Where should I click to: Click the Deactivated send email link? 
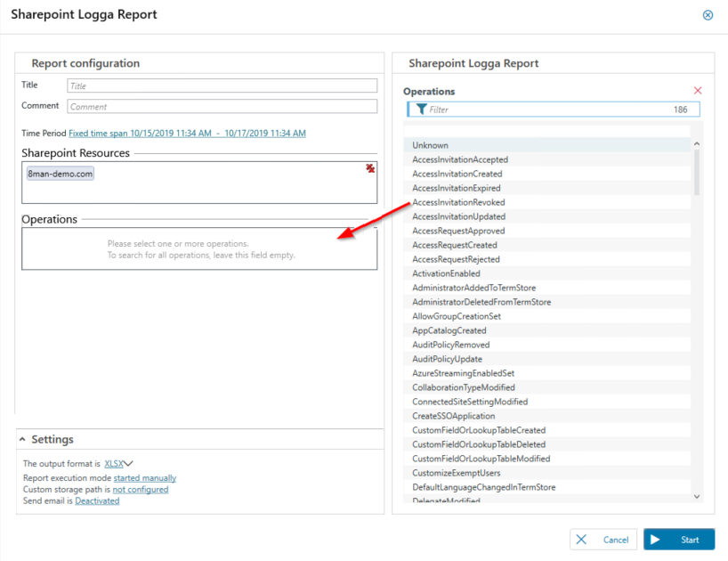click(x=97, y=501)
